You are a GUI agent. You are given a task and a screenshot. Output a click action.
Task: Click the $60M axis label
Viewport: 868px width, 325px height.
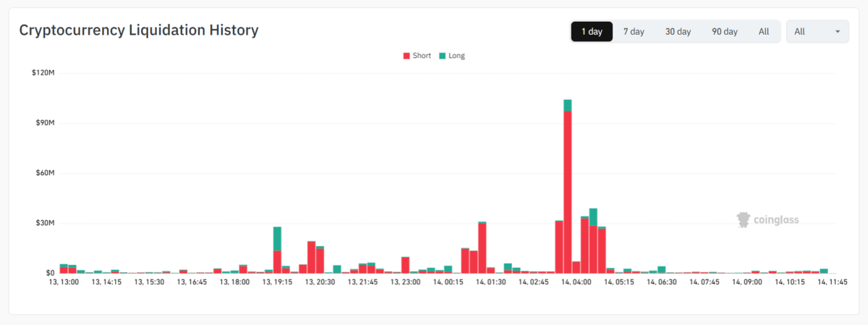[46, 173]
